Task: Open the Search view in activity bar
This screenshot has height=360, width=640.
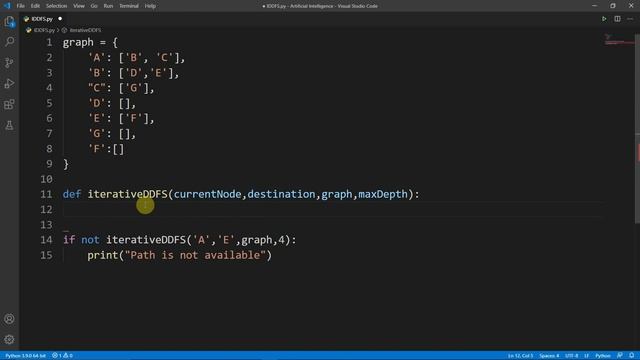Action: [9, 42]
